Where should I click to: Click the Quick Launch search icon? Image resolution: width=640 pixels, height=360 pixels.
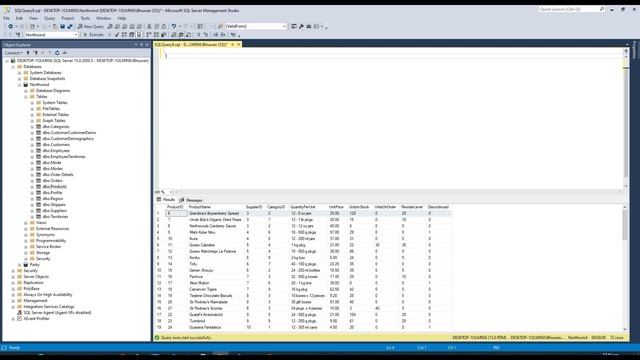click(602, 9)
